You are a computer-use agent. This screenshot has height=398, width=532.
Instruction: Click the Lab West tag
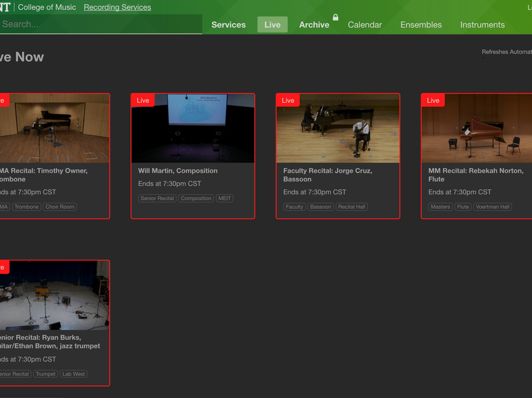74,374
